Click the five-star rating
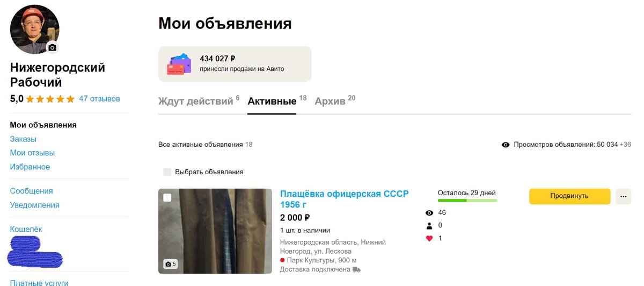Viewport: 644px width, 286px height. coord(50,99)
